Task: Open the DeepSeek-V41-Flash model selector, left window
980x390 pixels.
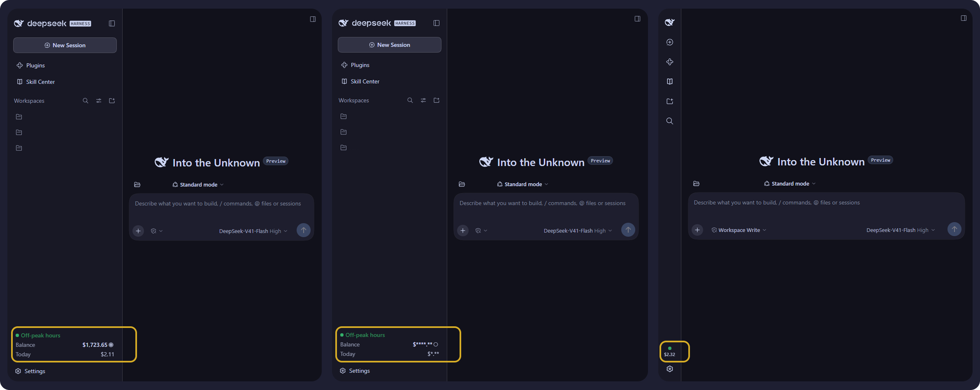Action: 253,231
